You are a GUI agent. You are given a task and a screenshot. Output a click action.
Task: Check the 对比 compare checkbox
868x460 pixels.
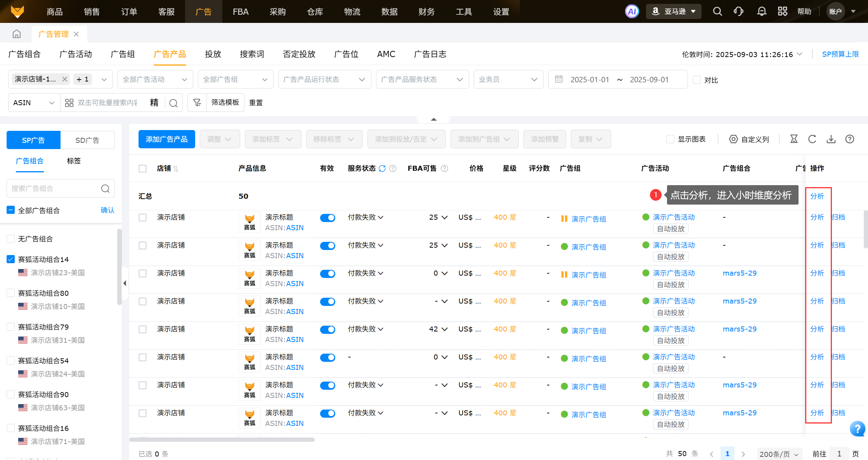click(697, 80)
